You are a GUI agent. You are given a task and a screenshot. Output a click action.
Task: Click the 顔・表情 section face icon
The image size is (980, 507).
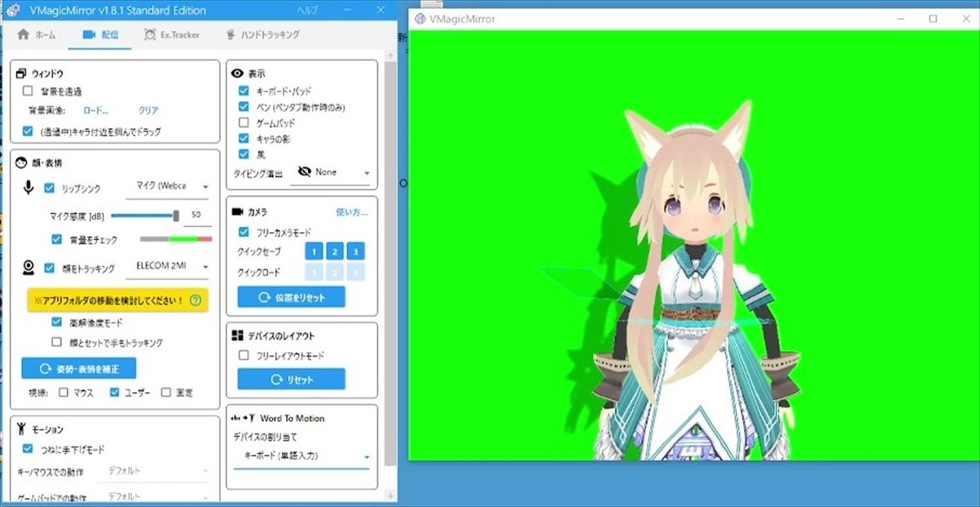click(x=22, y=162)
